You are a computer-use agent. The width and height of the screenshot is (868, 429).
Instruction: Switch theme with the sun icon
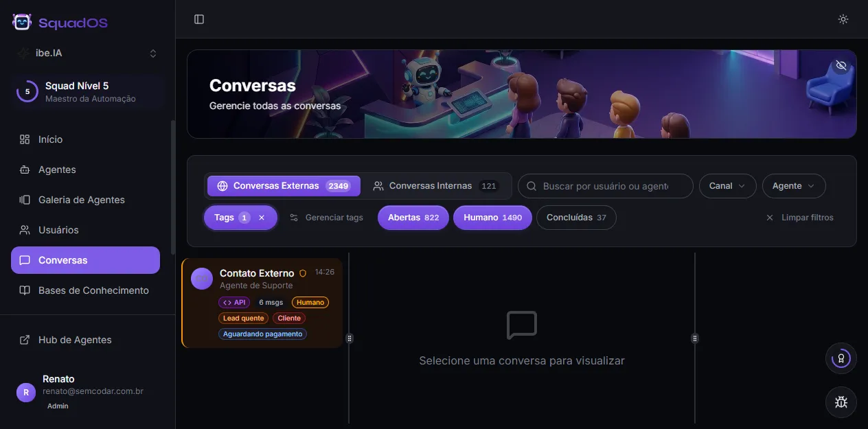click(843, 19)
